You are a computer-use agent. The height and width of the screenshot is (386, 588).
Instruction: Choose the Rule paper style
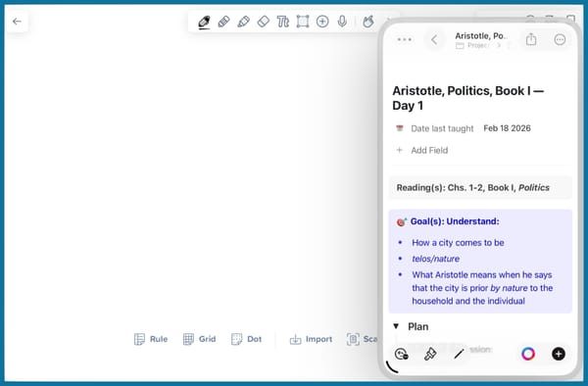(x=151, y=339)
